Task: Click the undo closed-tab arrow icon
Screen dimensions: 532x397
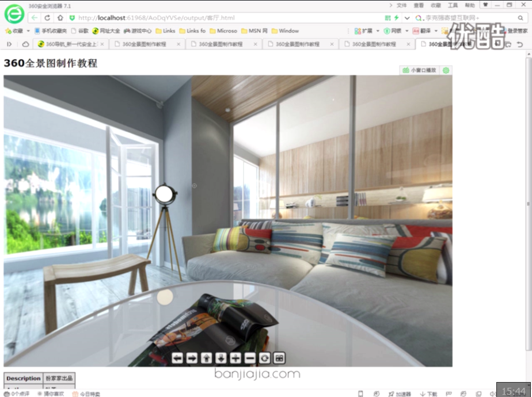Action: 519,44
